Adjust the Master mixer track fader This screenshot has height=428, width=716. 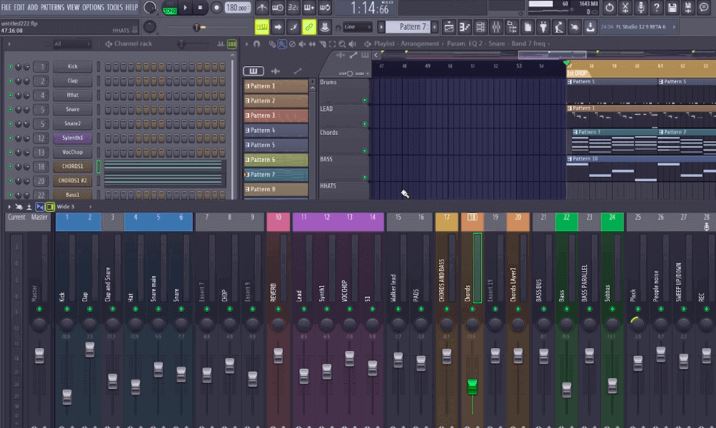click(39, 356)
